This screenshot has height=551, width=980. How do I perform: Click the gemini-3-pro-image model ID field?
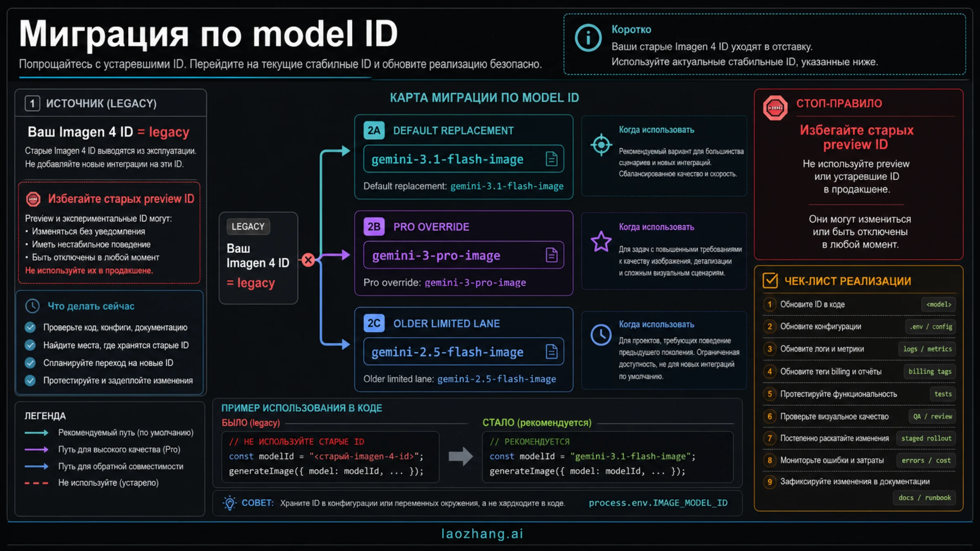[463, 255]
